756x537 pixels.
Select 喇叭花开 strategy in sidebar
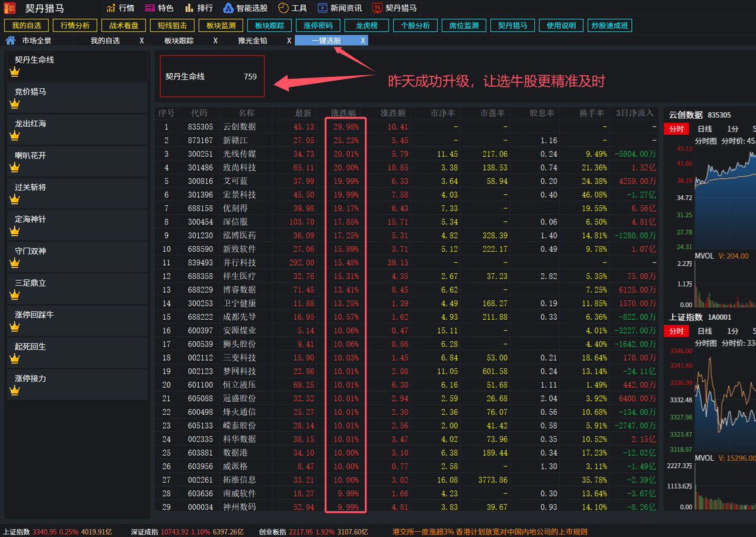77,161
